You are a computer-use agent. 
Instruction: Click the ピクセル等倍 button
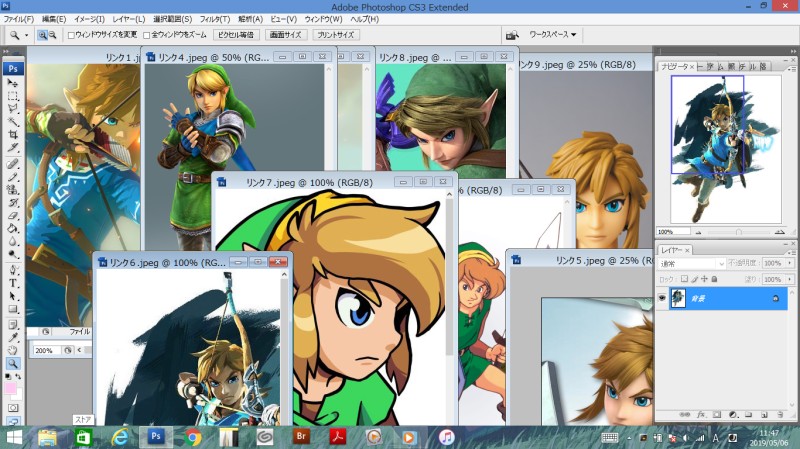click(236, 35)
